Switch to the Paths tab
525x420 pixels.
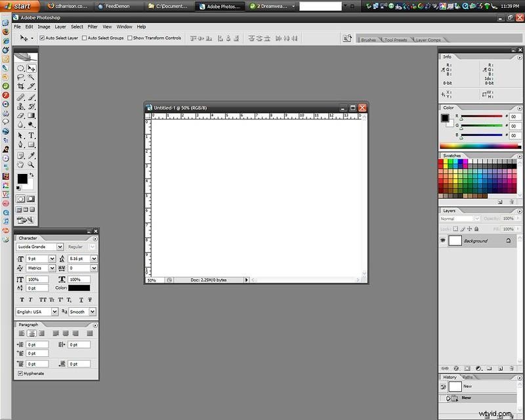click(467, 377)
